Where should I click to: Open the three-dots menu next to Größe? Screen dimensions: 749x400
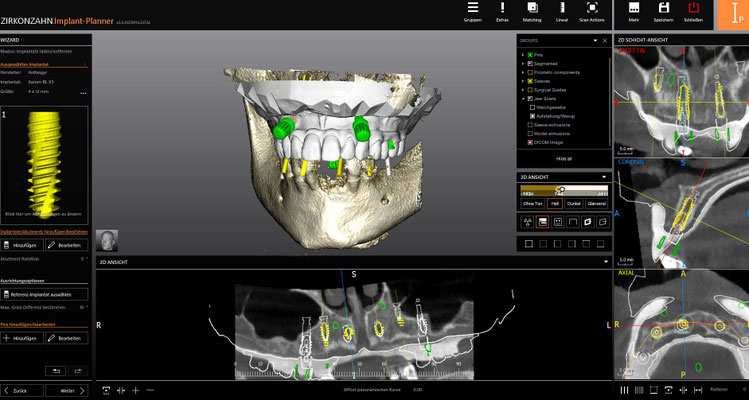(83, 93)
